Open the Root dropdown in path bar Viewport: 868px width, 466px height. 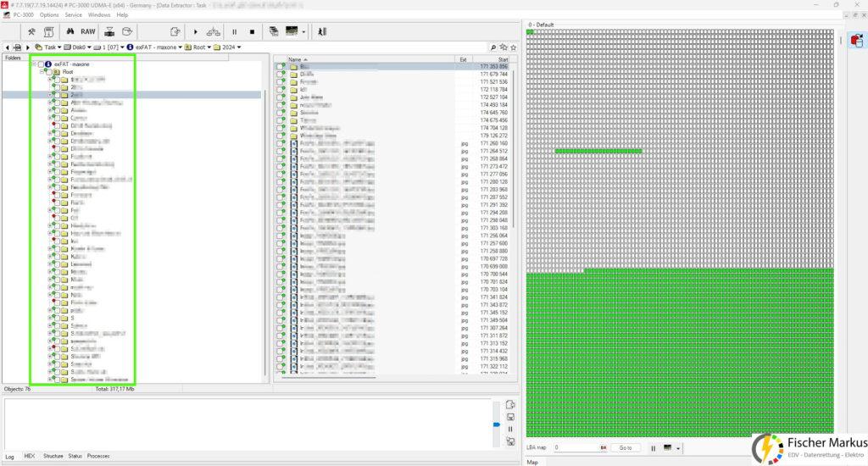pos(209,47)
